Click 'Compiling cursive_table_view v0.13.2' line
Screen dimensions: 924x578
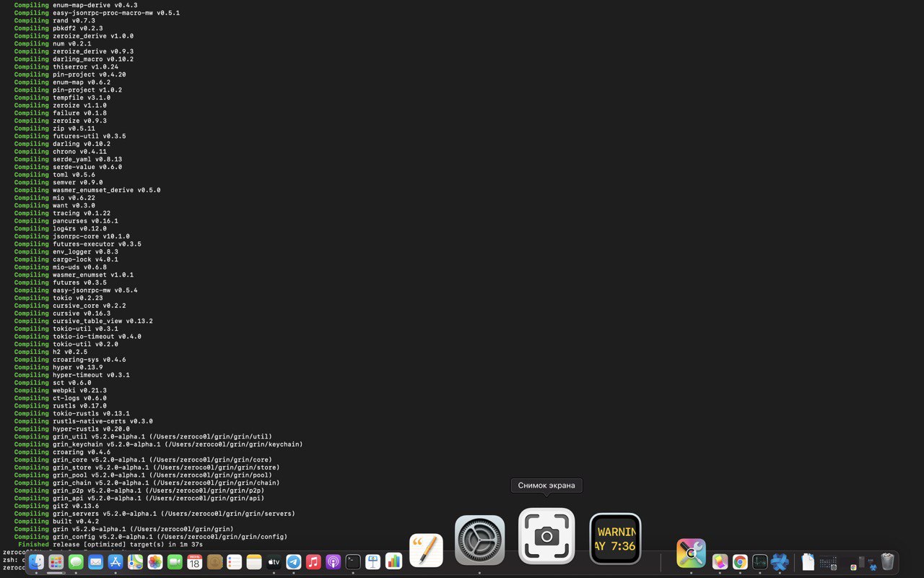click(84, 321)
